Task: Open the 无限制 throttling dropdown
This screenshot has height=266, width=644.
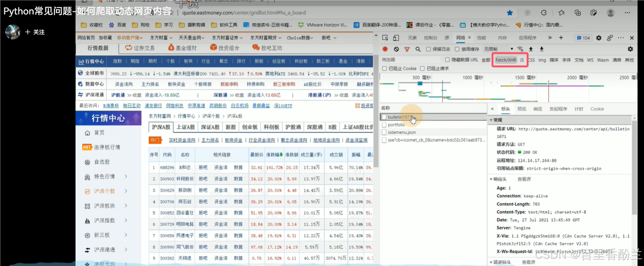Action: [x=499, y=49]
